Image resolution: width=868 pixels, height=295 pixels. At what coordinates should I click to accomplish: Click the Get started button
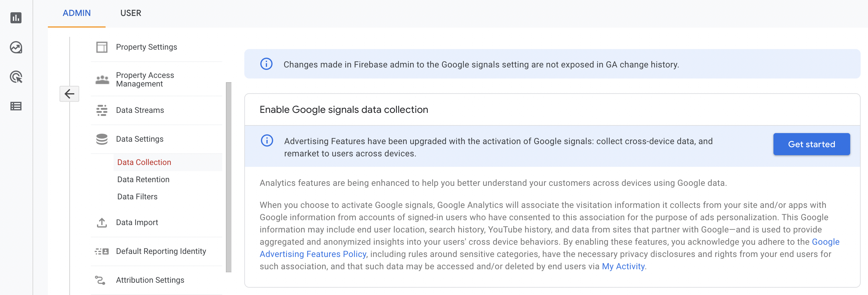pyautogui.click(x=812, y=144)
